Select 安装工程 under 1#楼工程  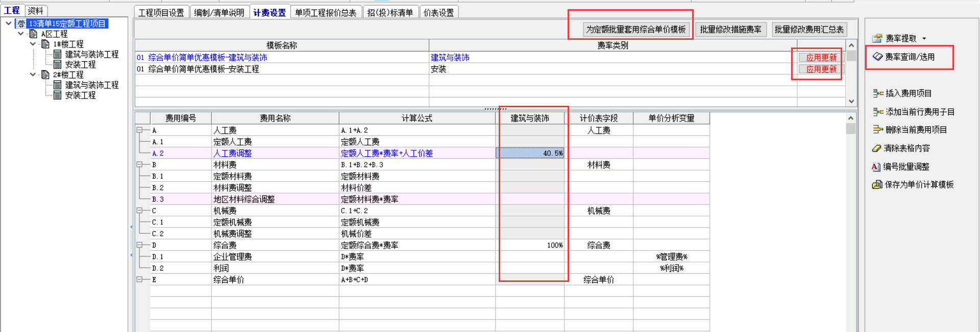pos(80,64)
